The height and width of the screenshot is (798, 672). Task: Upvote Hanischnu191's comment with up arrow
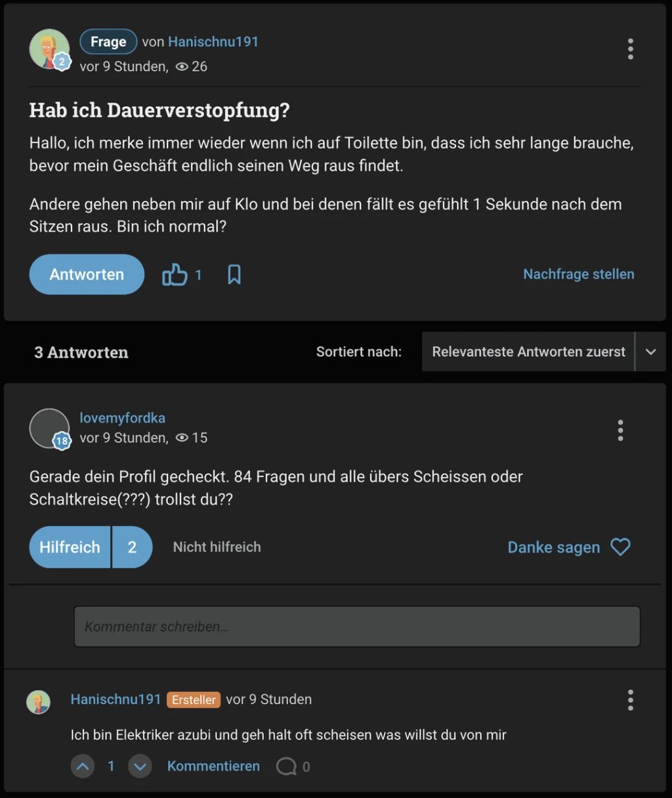83,766
